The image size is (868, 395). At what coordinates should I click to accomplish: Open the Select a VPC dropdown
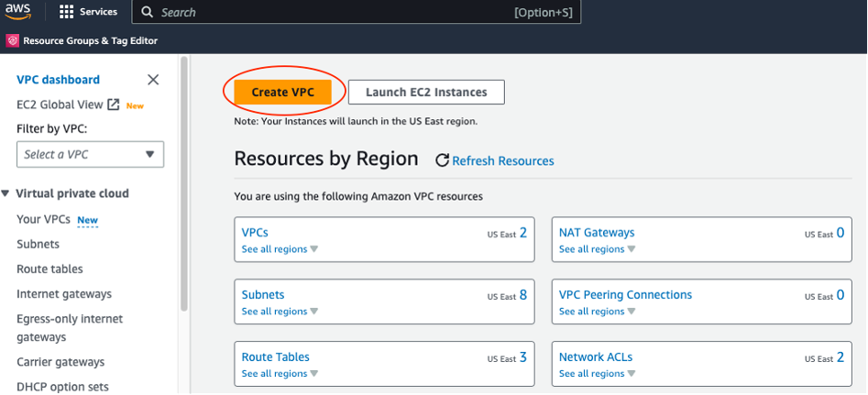(x=90, y=154)
